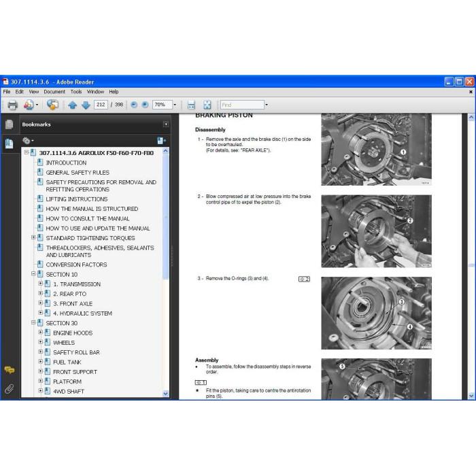476x476 pixels.
Task: Click the zoom in plus button
Action: pos(145,105)
